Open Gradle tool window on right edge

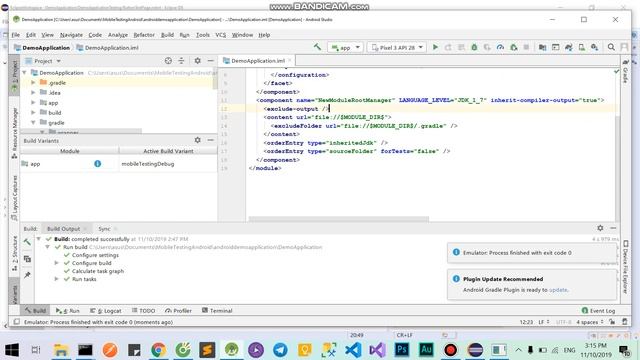(625, 71)
